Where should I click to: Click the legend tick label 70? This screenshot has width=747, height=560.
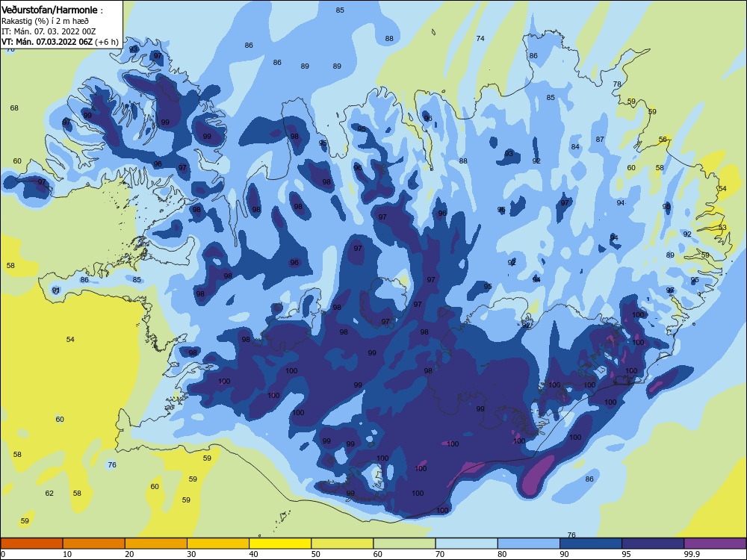[440, 554]
